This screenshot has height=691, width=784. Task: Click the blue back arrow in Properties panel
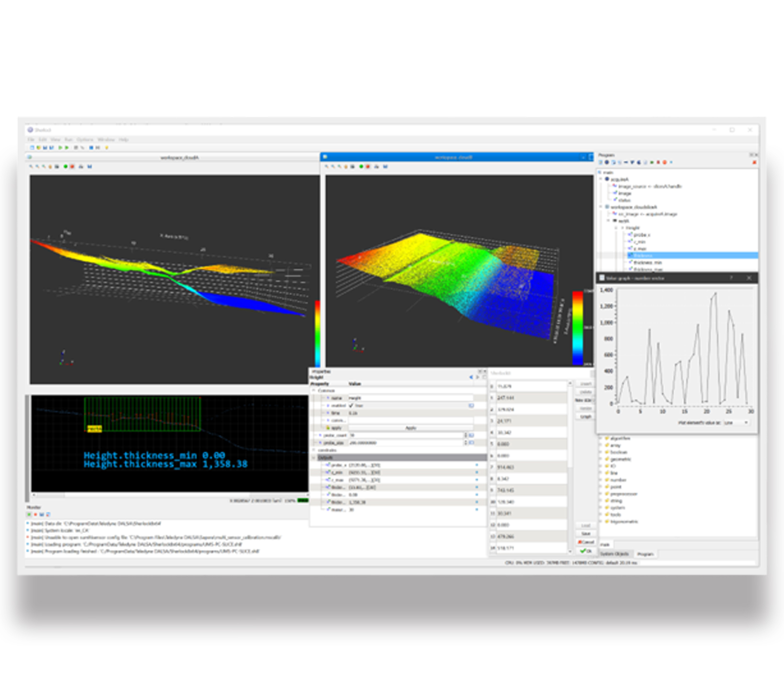tap(471, 377)
